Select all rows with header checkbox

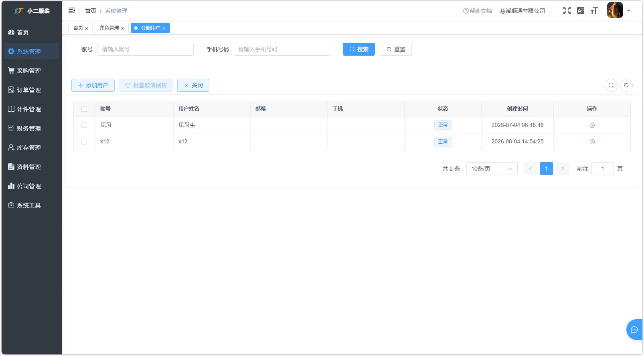84,109
